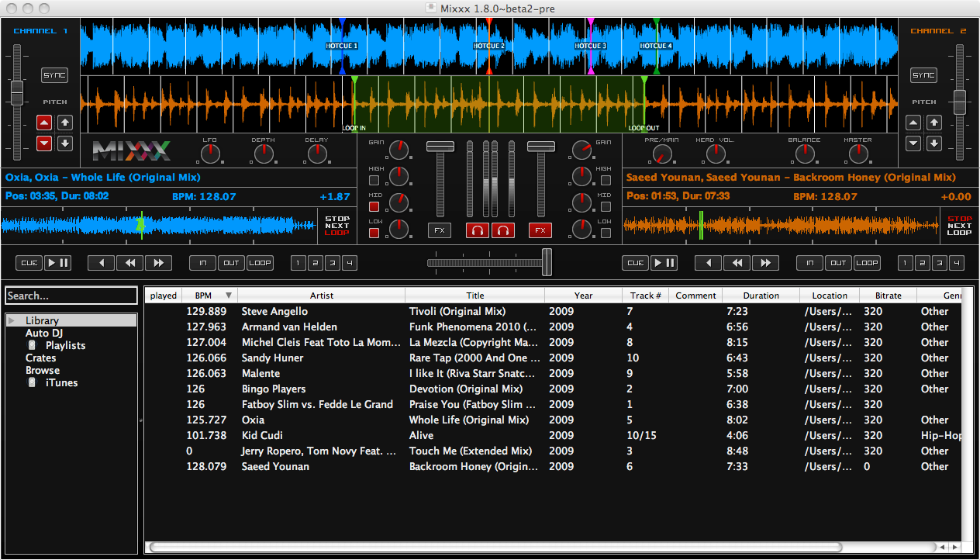This screenshot has width=980, height=560.
Task: Click channel 1 red triangle pitch-down button
Action: (x=44, y=143)
